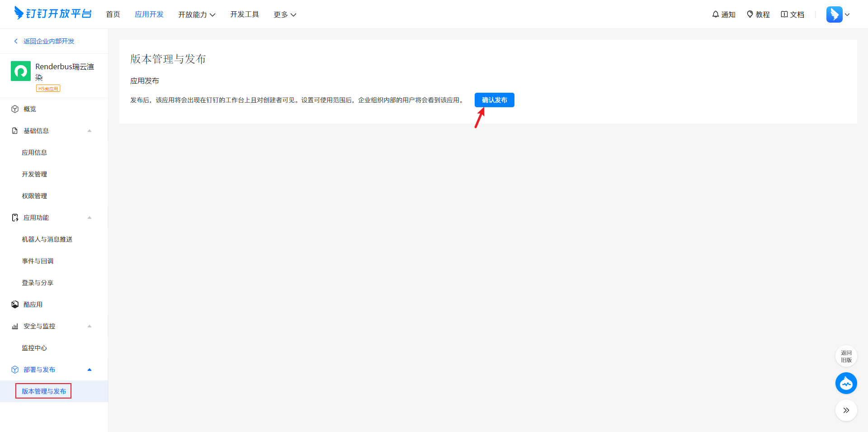The image size is (868, 432).
Task: Click the DingTalk Open Platform logo
Action: 53,14
